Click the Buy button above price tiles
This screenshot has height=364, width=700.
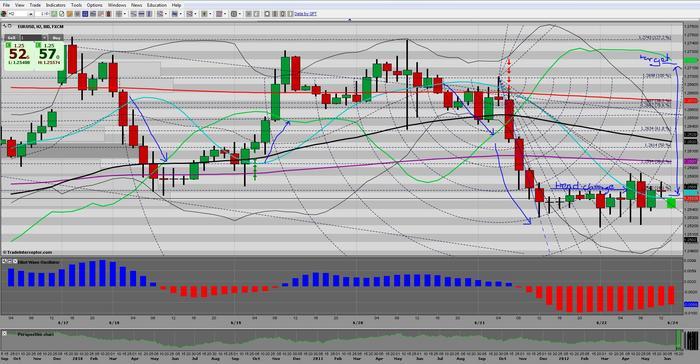pos(56,38)
